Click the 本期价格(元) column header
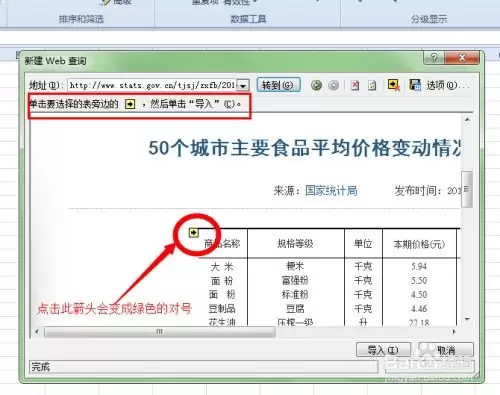Screen dimensions: 500x395 coord(419,244)
